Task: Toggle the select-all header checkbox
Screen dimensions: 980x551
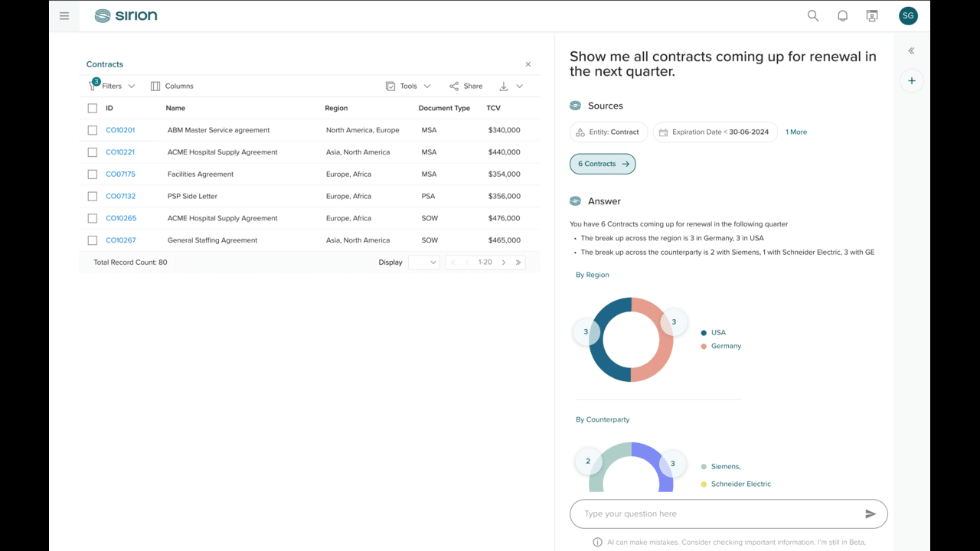Action: (x=92, y=108)
